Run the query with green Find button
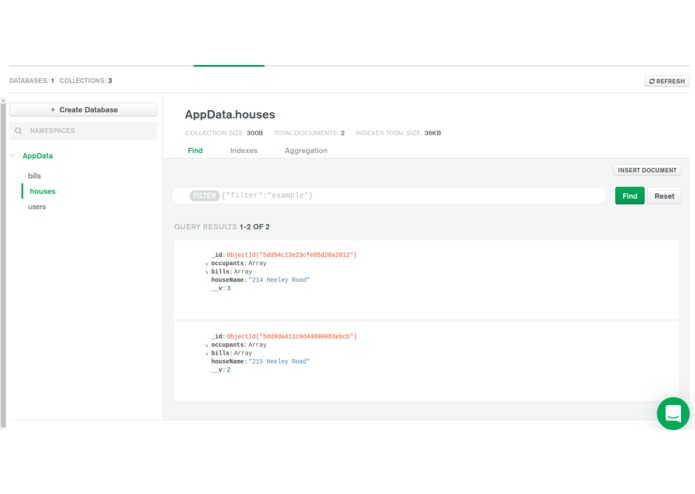 pos(629,196)
